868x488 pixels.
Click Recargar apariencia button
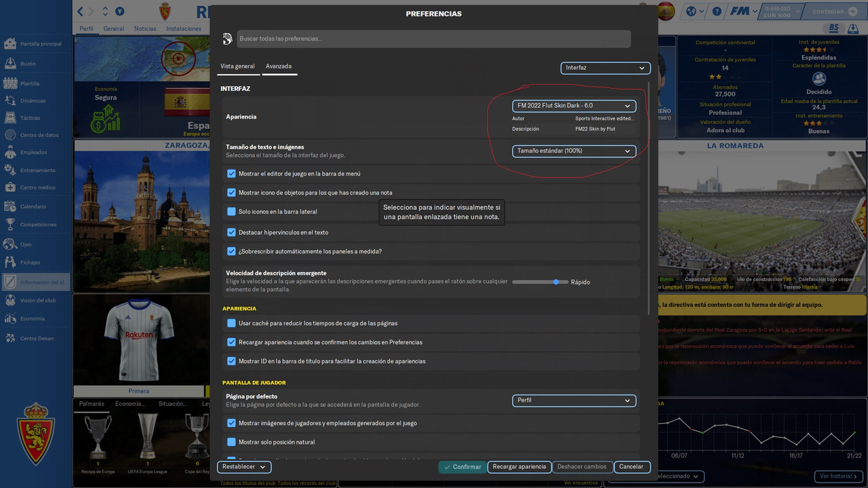coord(519,467)
